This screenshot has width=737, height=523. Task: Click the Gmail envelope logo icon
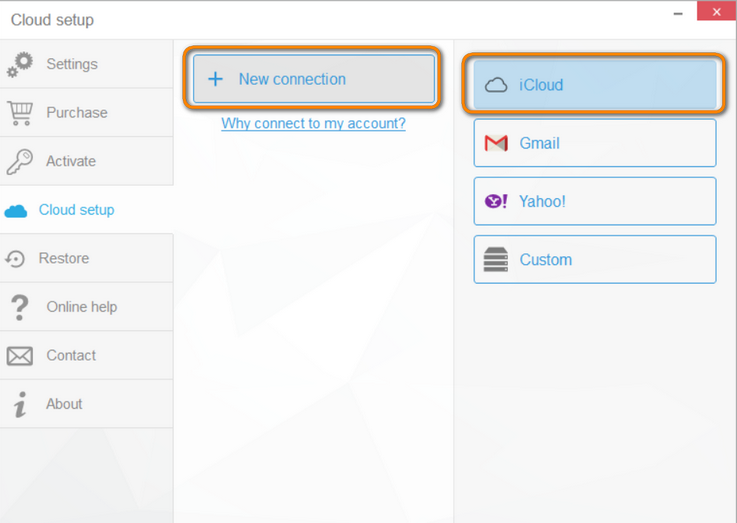click(496, 143)
